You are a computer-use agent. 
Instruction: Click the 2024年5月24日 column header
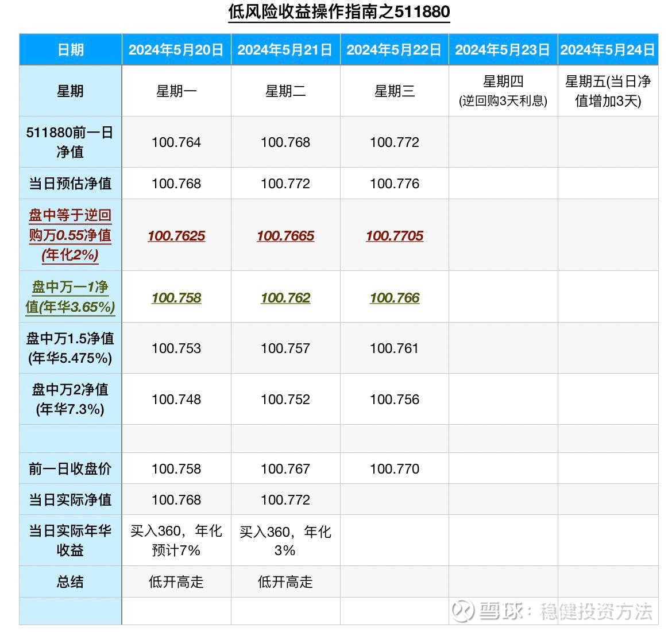click(x=608, y=50)
